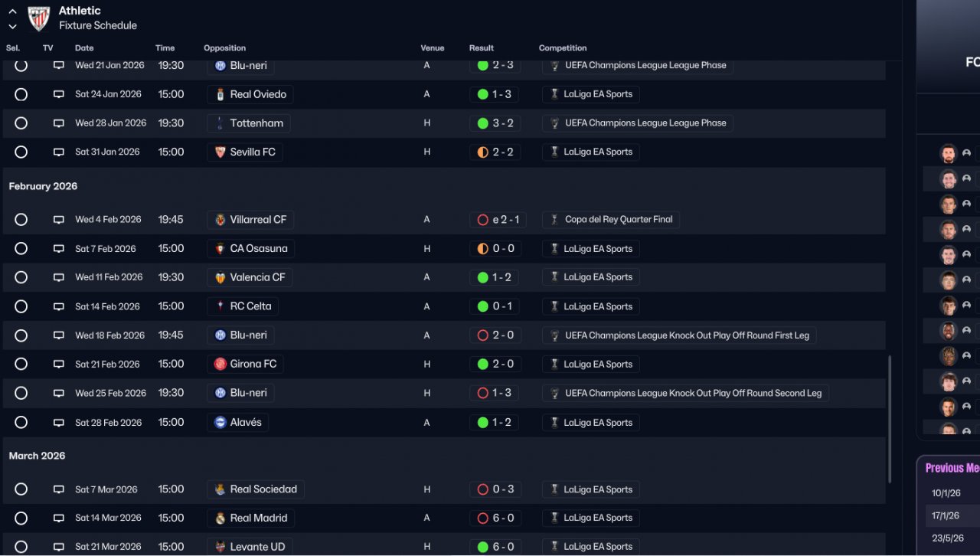Image resolution: width=980 pixels, height=556 pixels.
Task: Open Girona FC via its club badge
Action: [x=220, y=365]
